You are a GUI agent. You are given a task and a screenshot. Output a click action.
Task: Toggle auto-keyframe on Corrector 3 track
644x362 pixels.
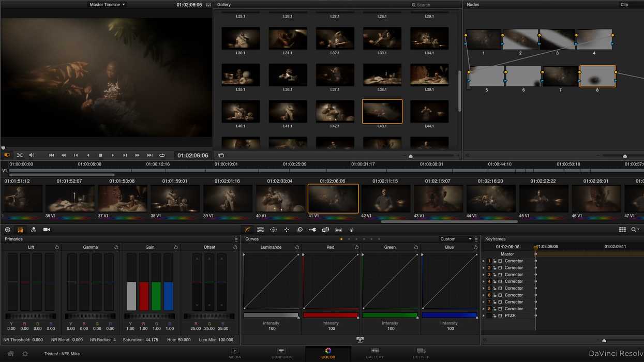click(500, 275)
